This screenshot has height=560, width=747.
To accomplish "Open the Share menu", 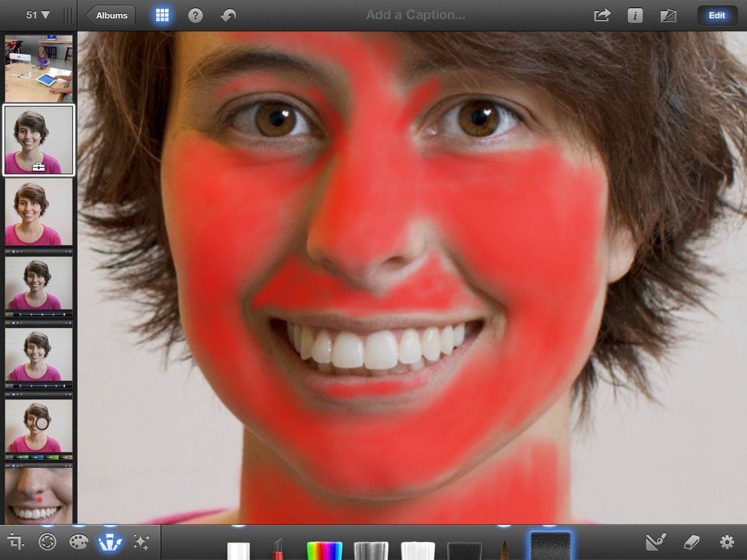I will [602, 16].
